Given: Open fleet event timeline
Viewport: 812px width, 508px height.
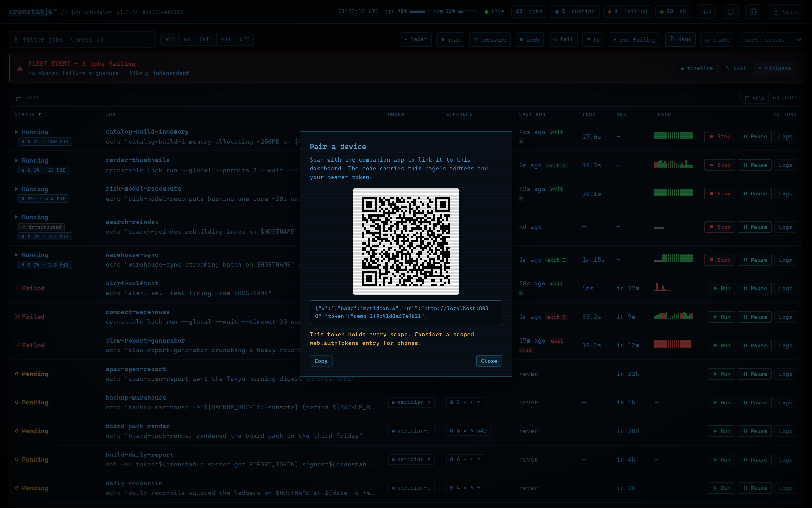Looking at the screenshot, I should (696, 68).
